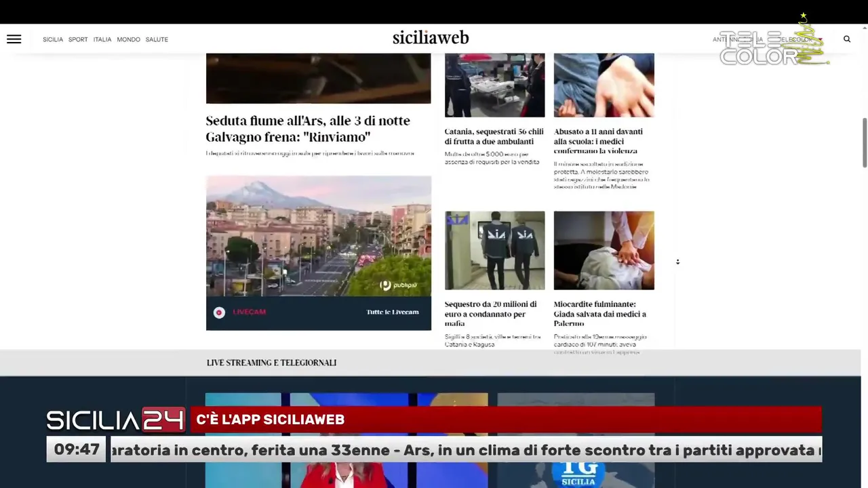Click the 'I deputati si ritroveranno' subheading
The height and width of the screenshot is (488, 868).
coord(310,154)
